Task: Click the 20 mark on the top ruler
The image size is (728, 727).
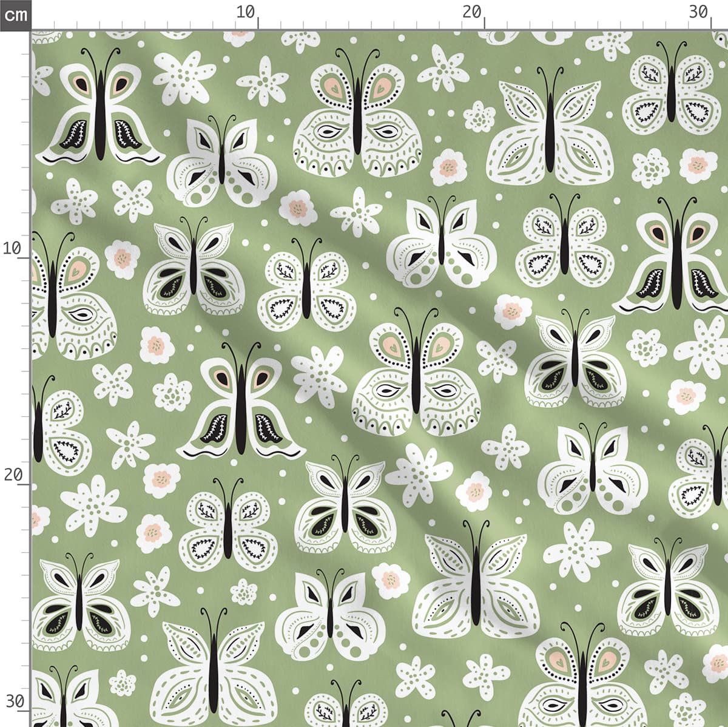Action: point(471,12)
